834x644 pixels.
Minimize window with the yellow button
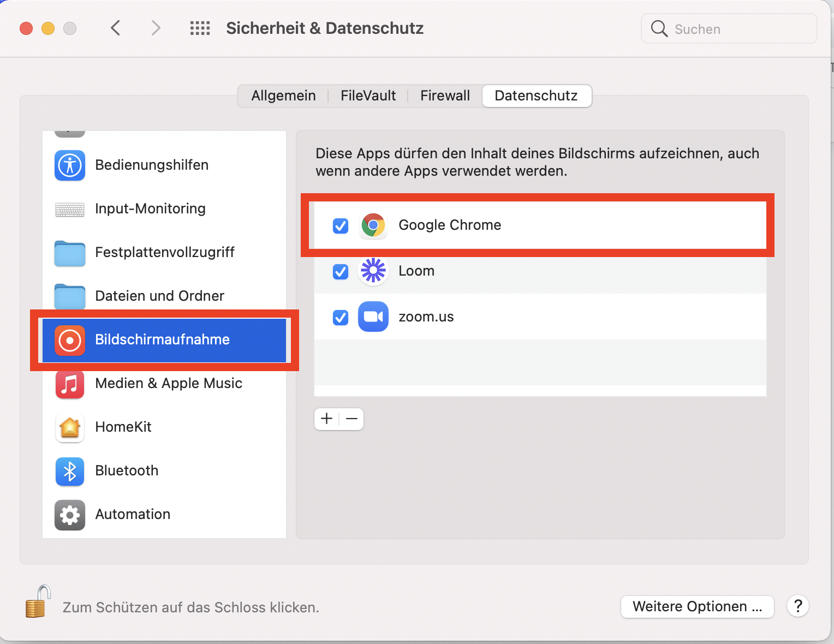[48, 28]
